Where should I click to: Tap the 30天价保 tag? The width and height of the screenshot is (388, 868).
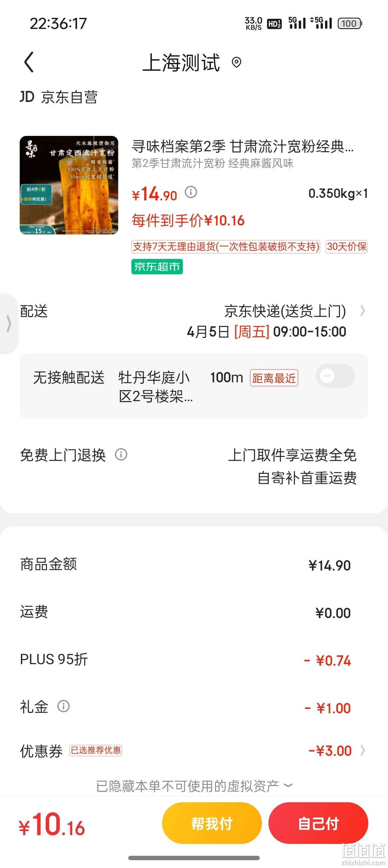[346, 247]
